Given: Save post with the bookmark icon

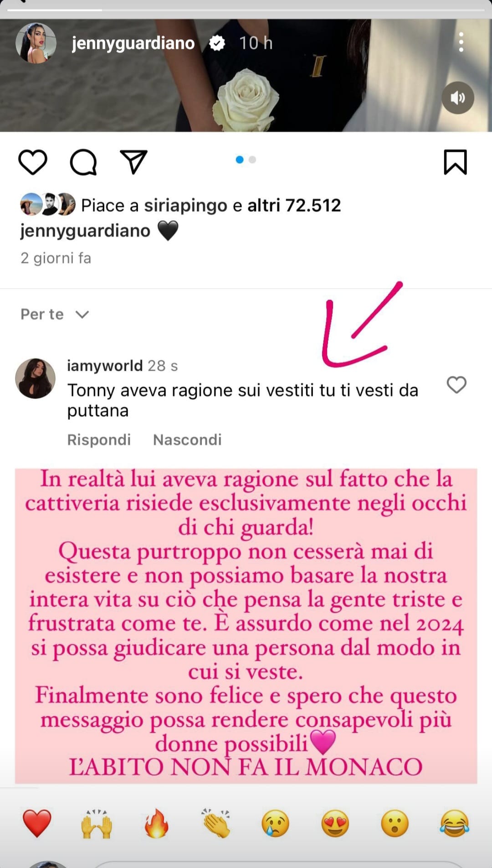Looking at the screenshot, I should (455, 162).
